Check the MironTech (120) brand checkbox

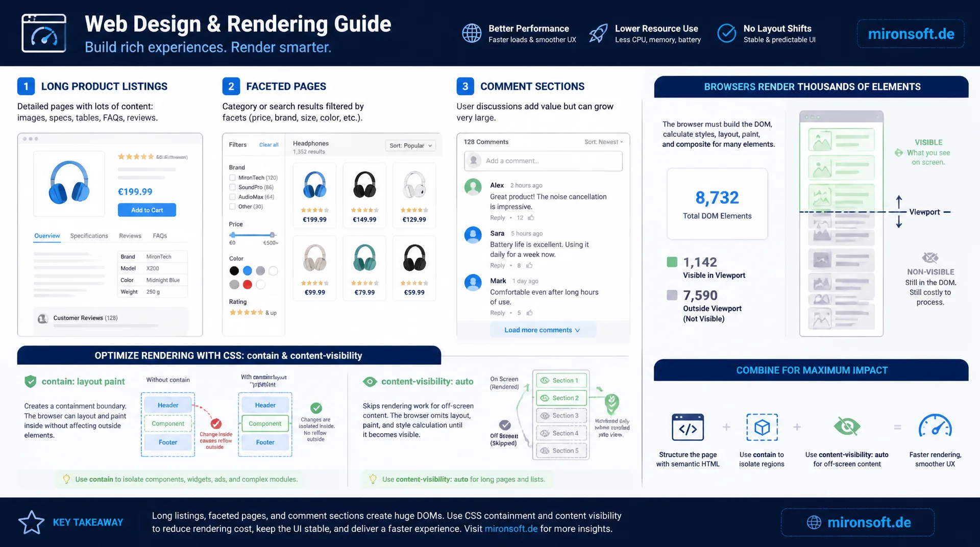pos(232,178)
